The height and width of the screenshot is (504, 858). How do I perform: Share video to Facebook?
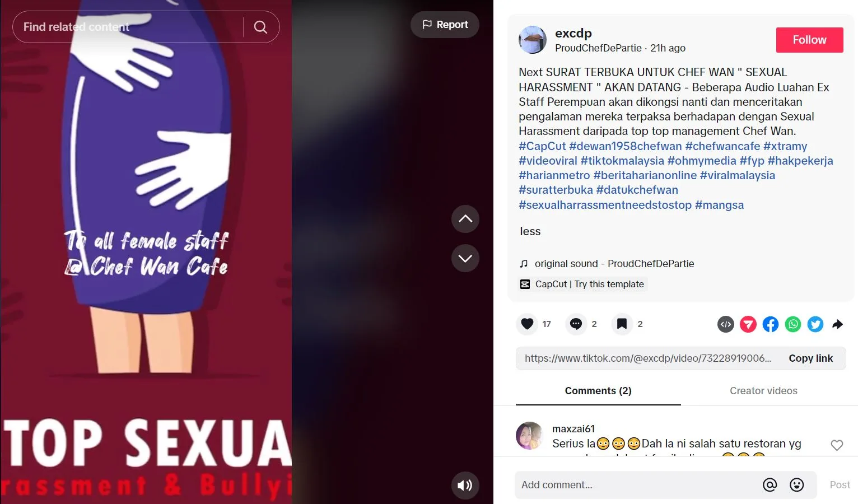coord(771,324)
